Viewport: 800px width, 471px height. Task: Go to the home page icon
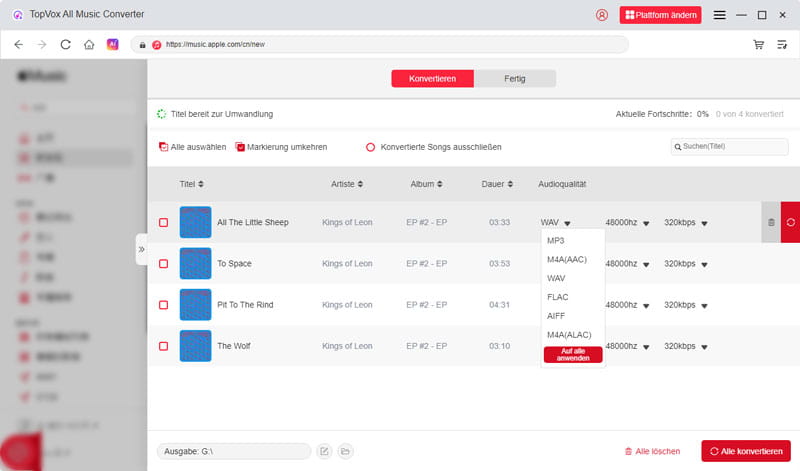pyautogui.click(x=89, y=45)
